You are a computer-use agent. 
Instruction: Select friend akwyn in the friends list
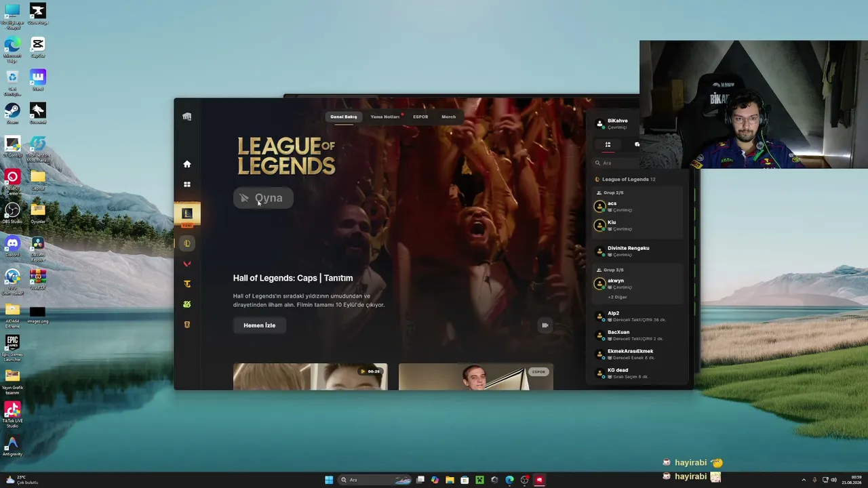coord(637,283)
